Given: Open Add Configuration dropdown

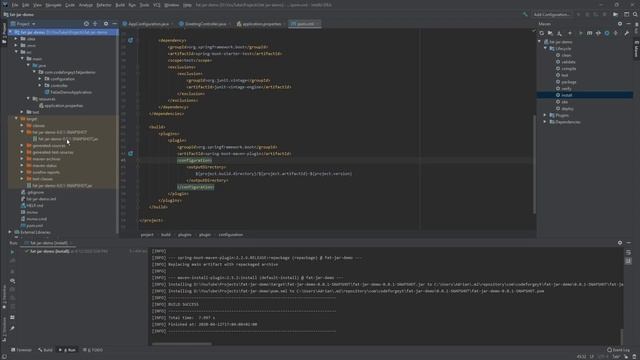Looking at the screenshot, I should [551, 14].
